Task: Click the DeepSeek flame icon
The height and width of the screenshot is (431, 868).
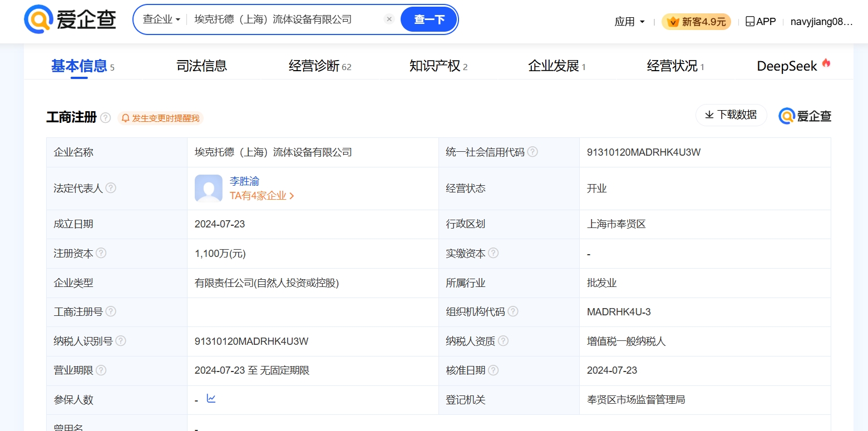Action: click(826, 63)
